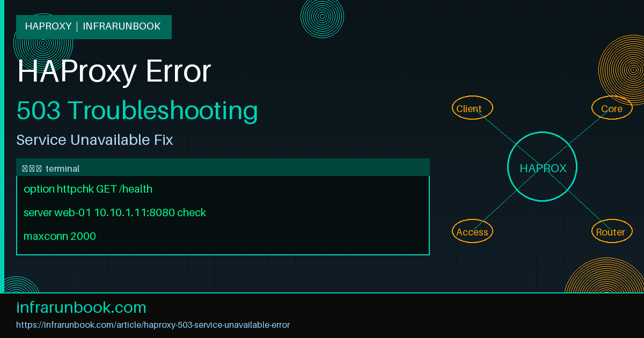Select the Router node icon

(611, 231)
